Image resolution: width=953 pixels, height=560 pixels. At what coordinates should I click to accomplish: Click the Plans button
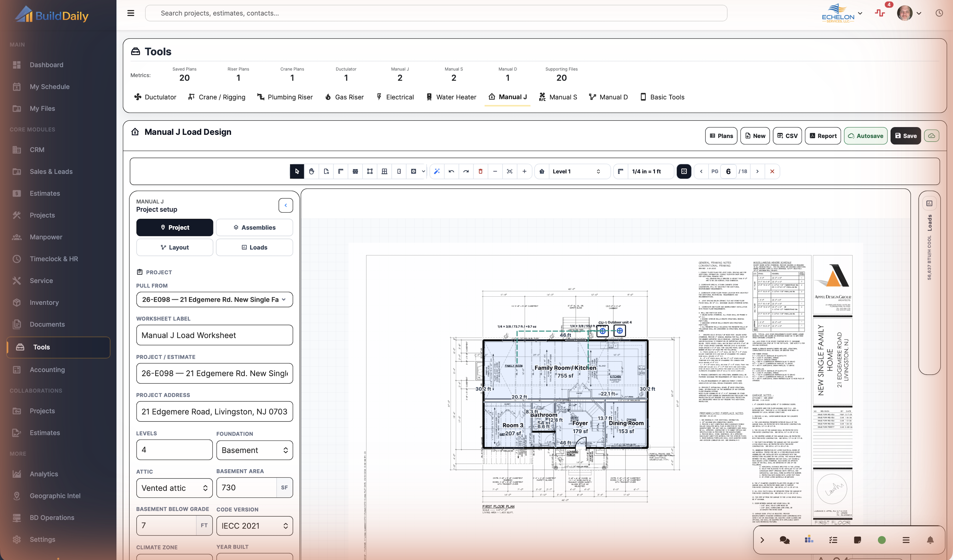721,136
